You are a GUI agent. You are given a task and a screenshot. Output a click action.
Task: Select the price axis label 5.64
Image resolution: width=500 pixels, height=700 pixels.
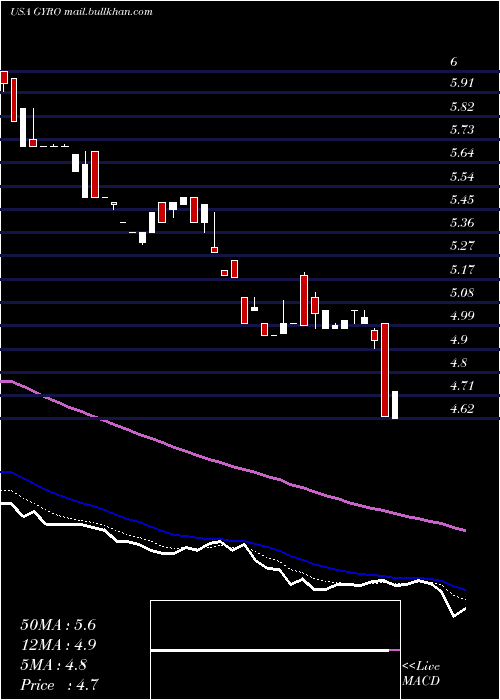(462, 153)
